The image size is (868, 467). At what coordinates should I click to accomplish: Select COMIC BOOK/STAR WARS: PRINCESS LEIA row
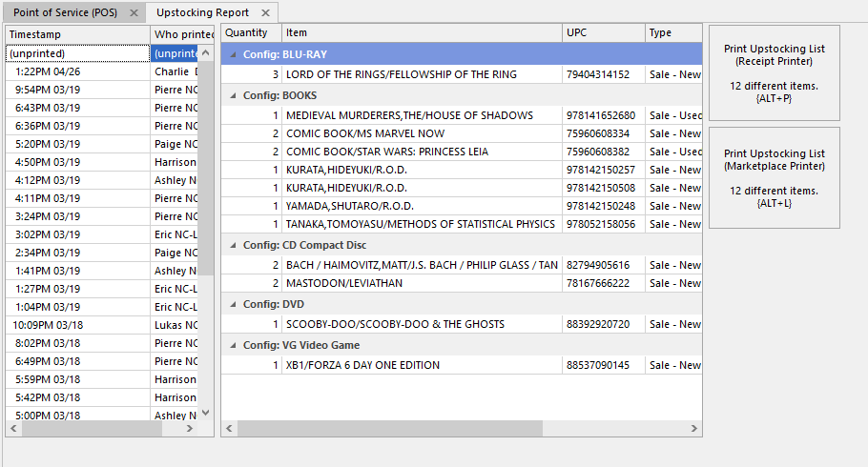click(x=462, y=152)
